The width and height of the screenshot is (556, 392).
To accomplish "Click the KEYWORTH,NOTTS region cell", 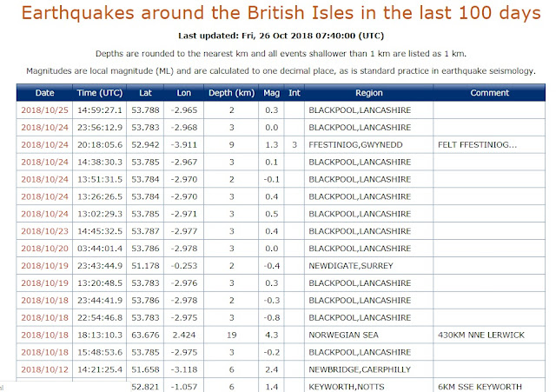I will pyautogui.click(x=346, y=385).
